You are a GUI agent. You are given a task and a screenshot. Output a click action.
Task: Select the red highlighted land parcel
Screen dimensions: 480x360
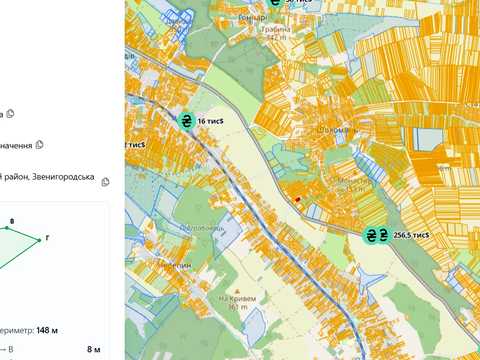[x=298, y=199]
